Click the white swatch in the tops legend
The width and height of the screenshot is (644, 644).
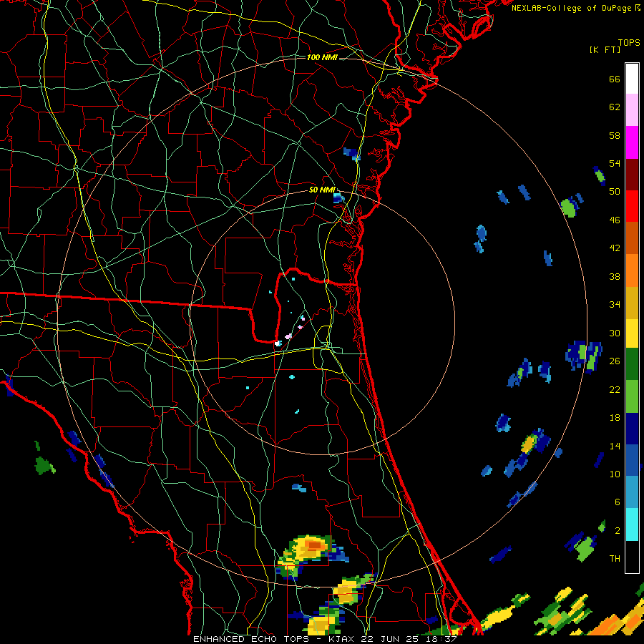coord(632,79)
